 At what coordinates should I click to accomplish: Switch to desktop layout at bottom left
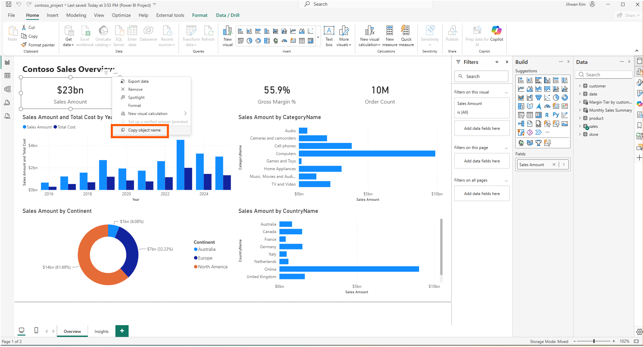coord(21,330)
